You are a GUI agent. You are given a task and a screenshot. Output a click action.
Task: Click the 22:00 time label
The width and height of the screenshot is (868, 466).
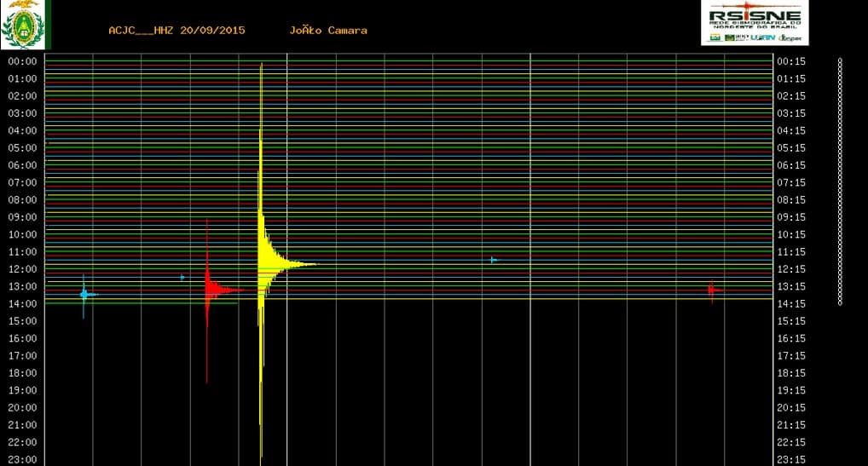click(23, 442)
